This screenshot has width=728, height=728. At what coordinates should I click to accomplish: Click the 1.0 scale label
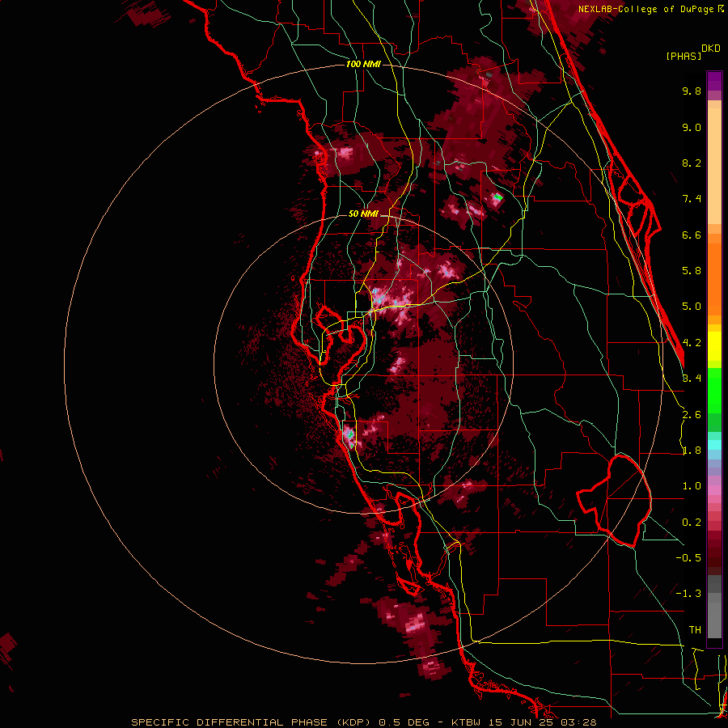[692, 486]
